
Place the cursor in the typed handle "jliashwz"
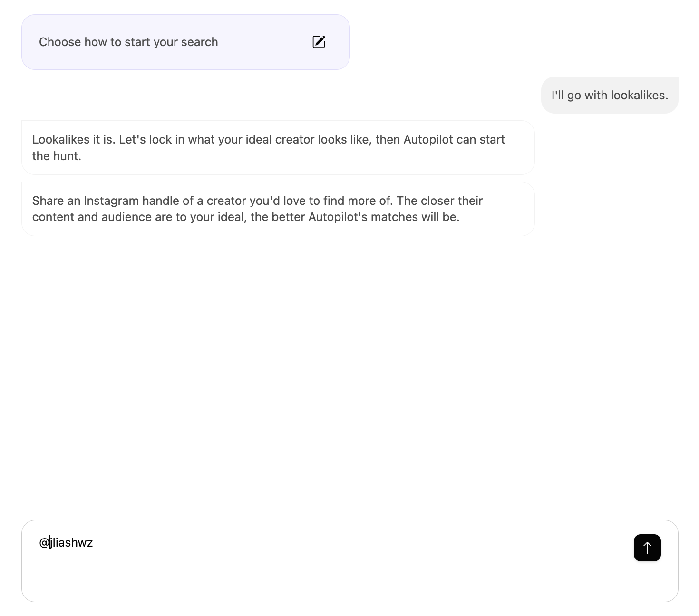click(x=72, y=542)
